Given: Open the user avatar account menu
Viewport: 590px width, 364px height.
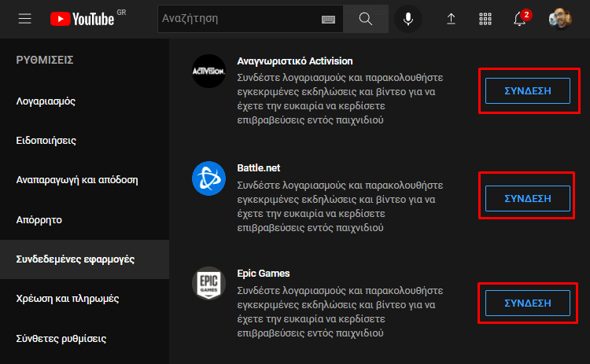Looking at the screenshot, I should coord(560,19).
